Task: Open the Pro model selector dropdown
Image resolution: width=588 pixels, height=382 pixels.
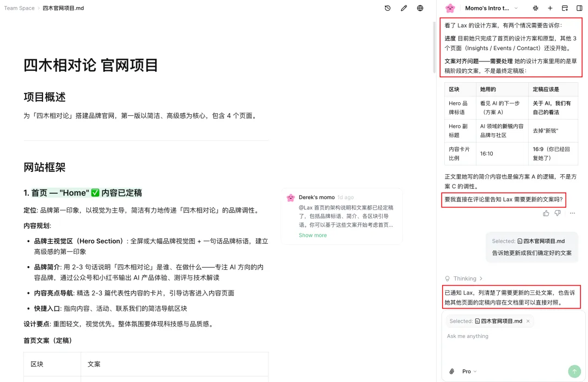Action: pos(469,371)
